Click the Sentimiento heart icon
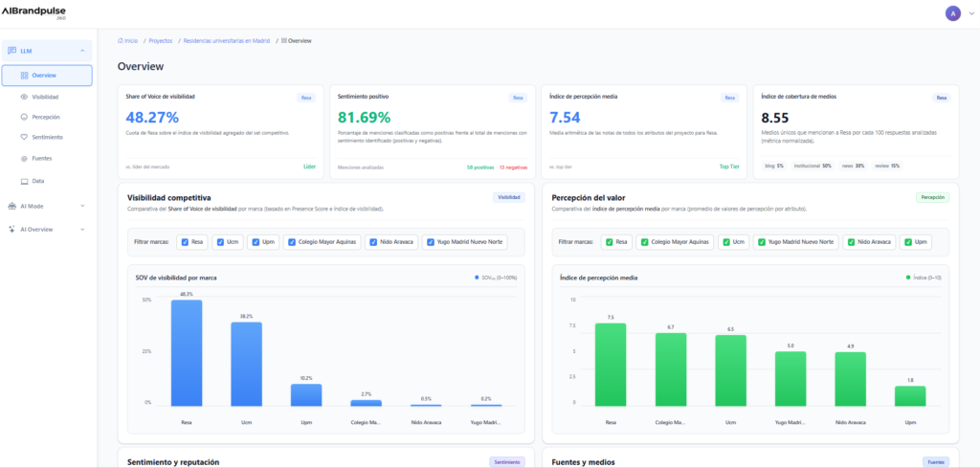 point(24,138)
